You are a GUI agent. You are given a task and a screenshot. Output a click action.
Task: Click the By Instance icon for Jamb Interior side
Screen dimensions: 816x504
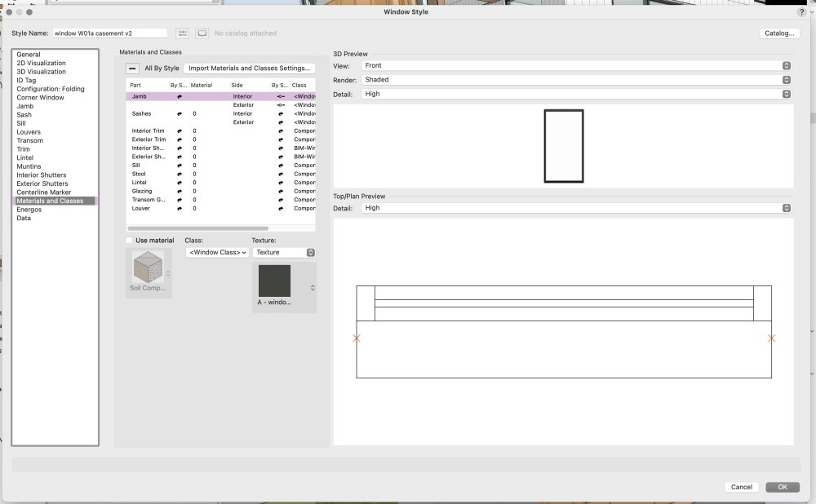point(280,96)
